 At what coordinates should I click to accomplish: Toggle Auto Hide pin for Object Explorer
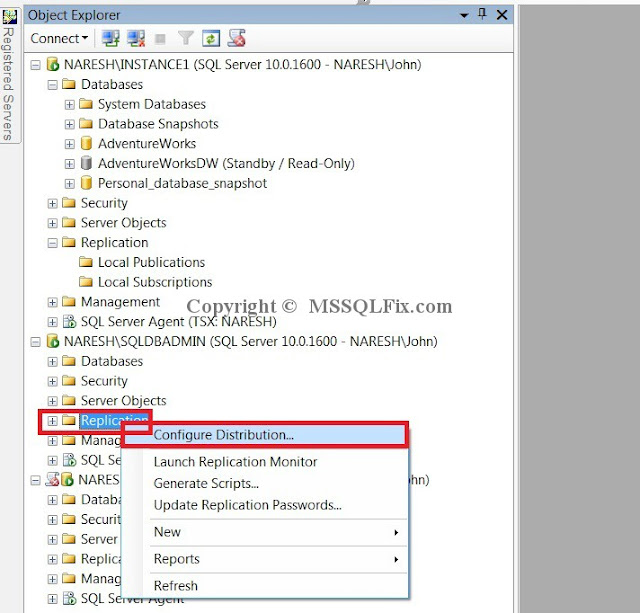coord(482,15)
